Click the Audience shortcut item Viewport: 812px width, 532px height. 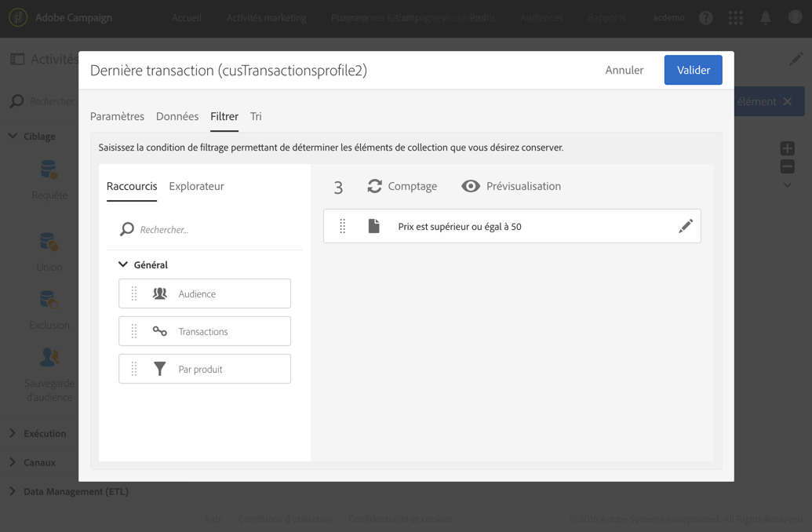click(205, 293)
